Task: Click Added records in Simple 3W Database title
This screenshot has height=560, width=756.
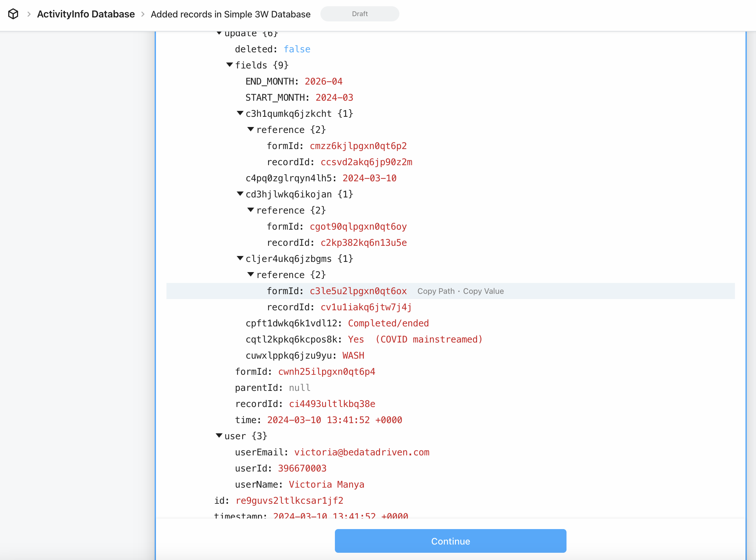Action: point(230,14)
